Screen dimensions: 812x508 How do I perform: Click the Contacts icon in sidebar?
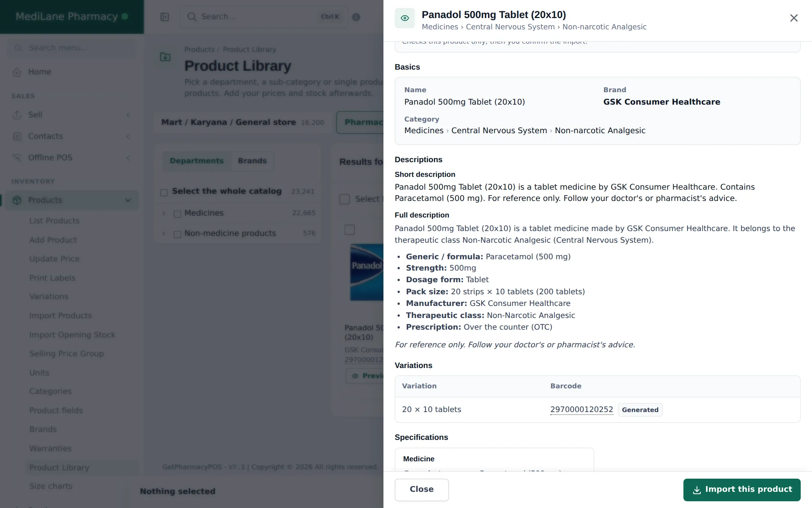pyautogui.click(x=17, y=136)
